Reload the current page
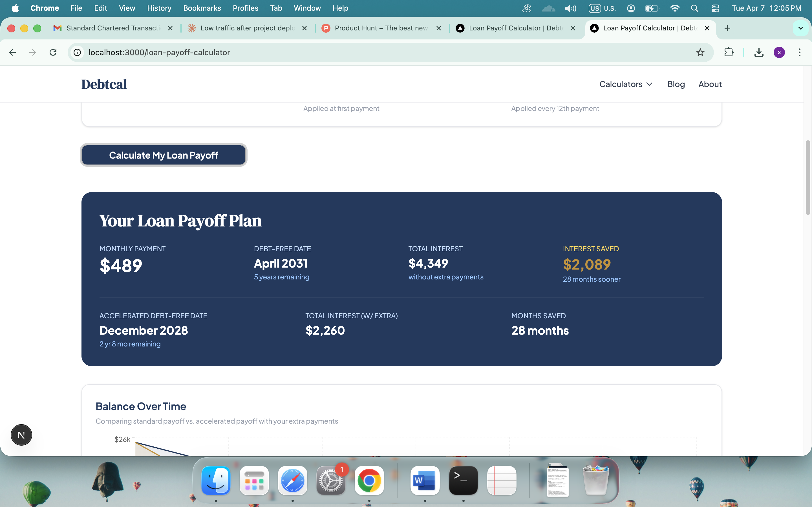Screen dimensions: 812x507 coord(53,52)
